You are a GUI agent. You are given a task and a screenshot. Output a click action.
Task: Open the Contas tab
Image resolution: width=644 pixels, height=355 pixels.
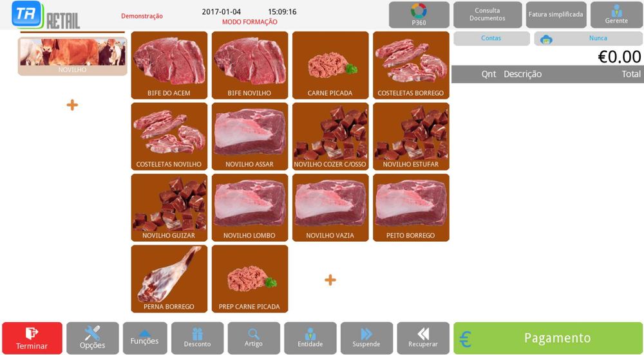pos(491,38)
